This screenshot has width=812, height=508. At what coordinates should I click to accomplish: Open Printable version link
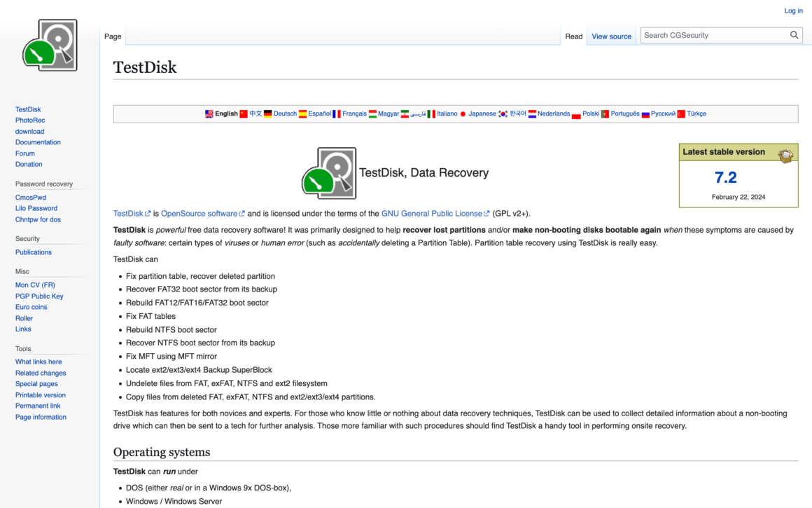point(41,395)
